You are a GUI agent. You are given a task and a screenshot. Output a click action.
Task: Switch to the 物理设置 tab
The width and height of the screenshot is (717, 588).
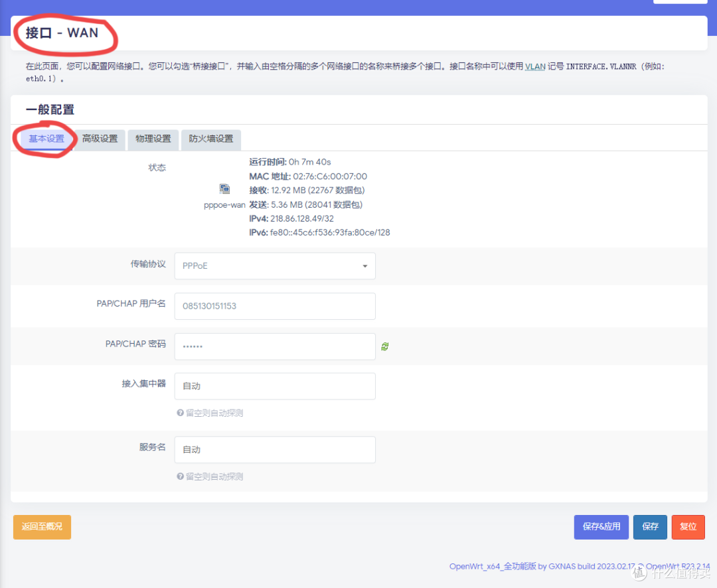coord(153,139)
